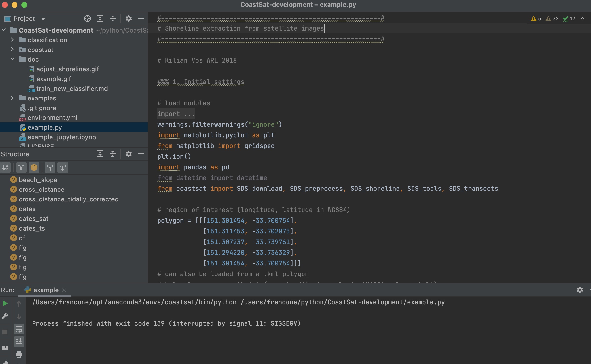Click the Print output printer icon

coord(19,355)
